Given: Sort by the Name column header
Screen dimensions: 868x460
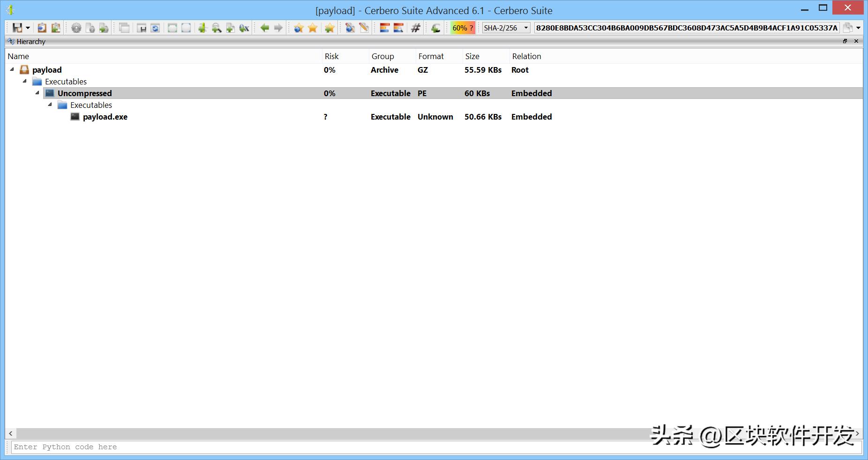Looking at the screenshot, I should click(164, 56).
